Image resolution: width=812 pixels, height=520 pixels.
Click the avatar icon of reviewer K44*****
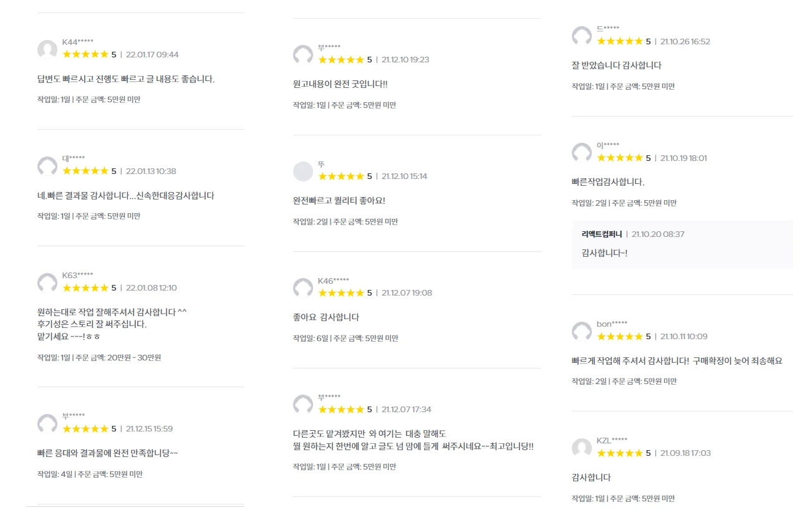click(47, 50)
